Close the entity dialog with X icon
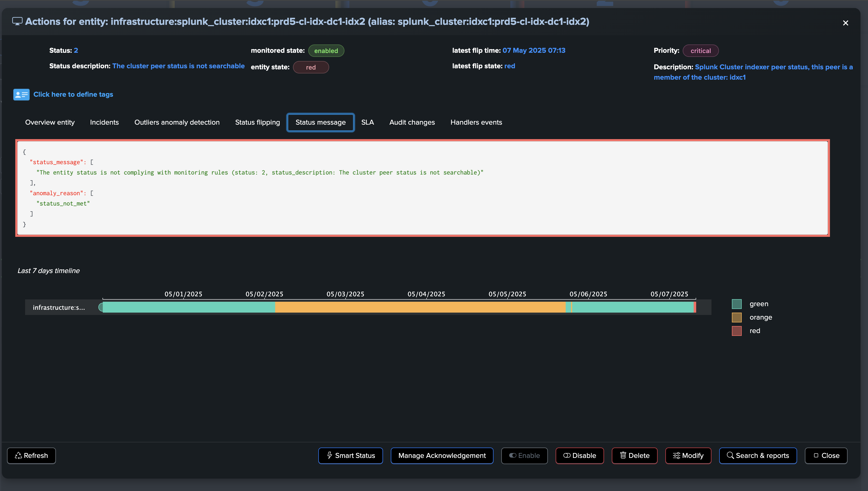Image resolution: width=868 pixels, height=491 pixels. (x=845, y=23)
